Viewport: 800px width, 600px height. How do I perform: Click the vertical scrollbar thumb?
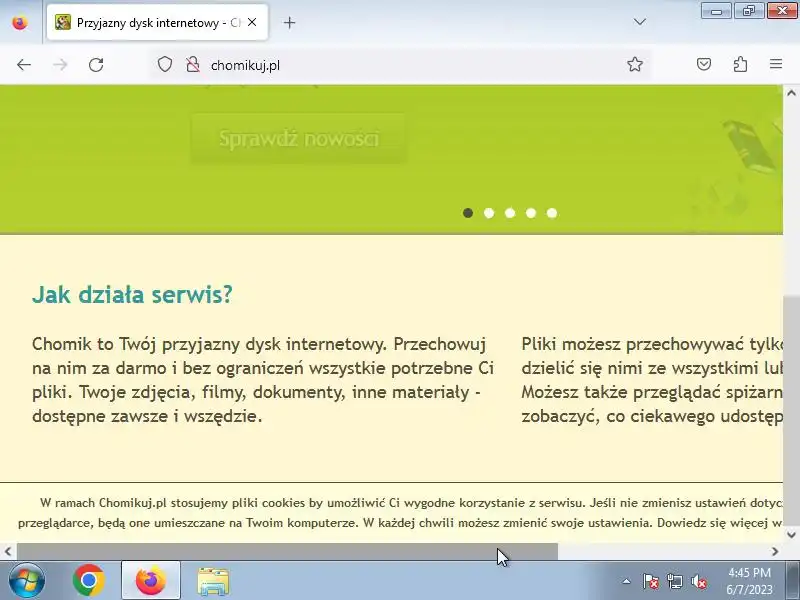791,411
